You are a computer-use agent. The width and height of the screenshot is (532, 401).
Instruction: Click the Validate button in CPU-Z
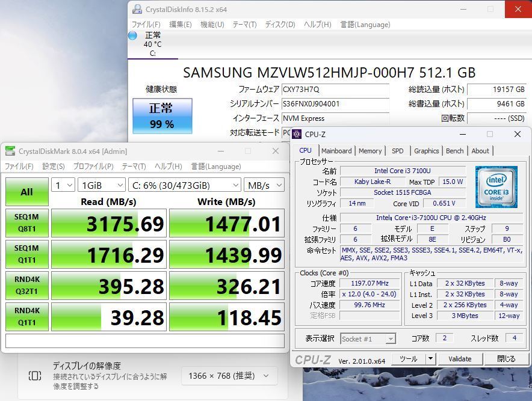click(460, 359)
